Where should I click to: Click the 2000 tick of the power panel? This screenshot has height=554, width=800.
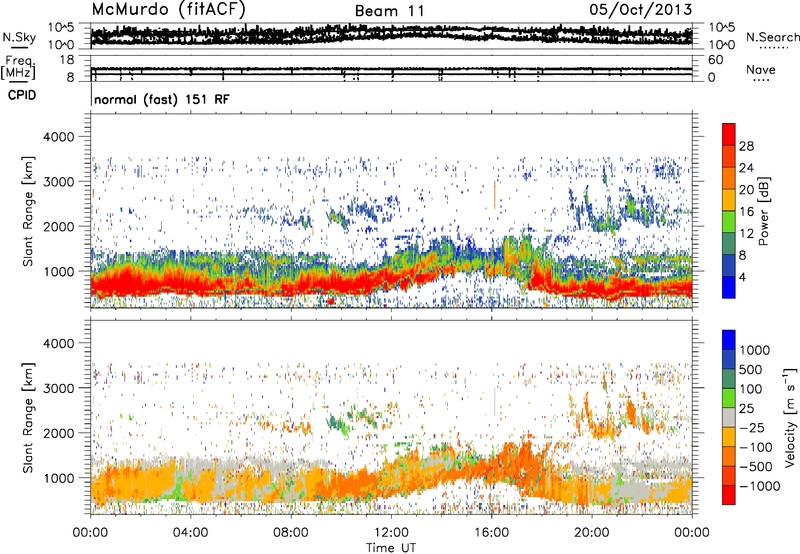point(58,226)
